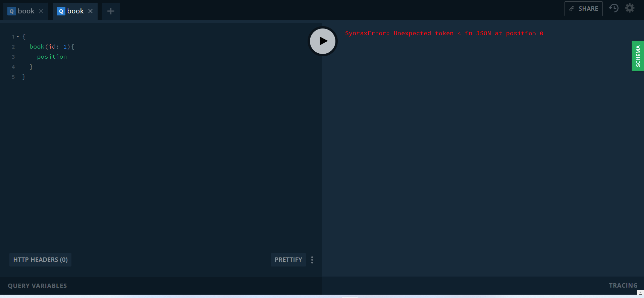Open the history clock icon

pyautogui.click(x=614, y=8)
